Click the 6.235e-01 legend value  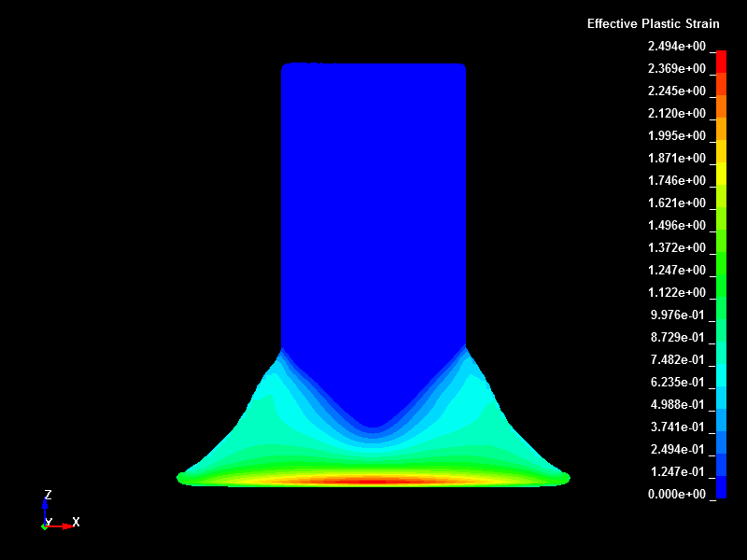click(678, 382)
